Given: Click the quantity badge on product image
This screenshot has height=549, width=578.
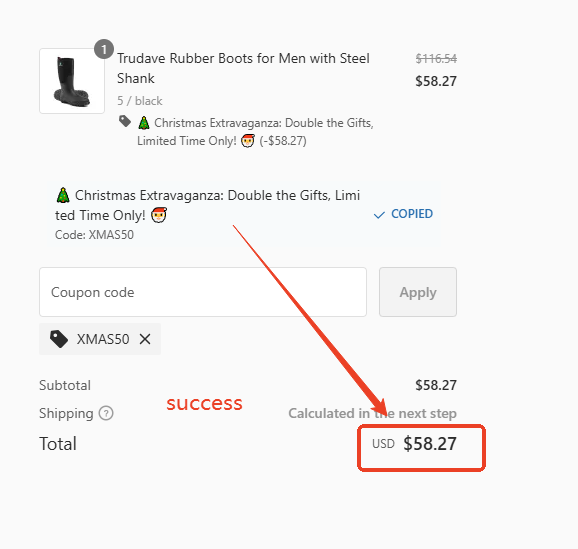Looking at the screenshot, I should click(x=104, y=49).
